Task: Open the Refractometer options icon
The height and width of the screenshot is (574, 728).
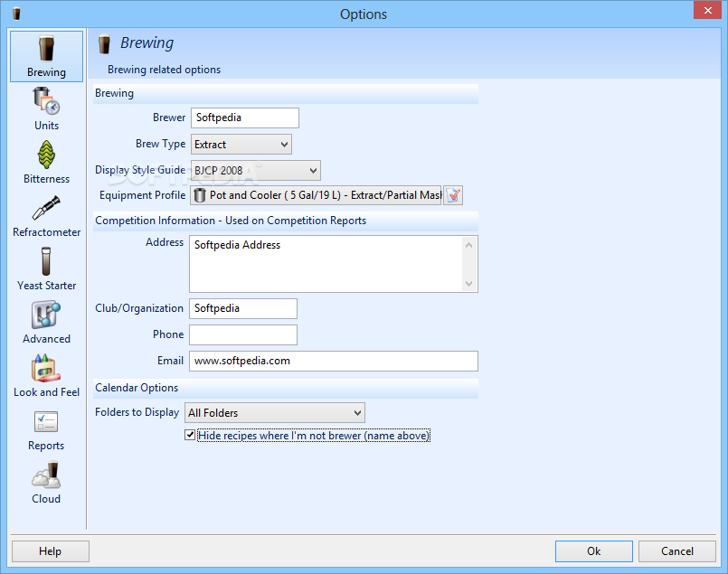Action: tap(46, 208)
